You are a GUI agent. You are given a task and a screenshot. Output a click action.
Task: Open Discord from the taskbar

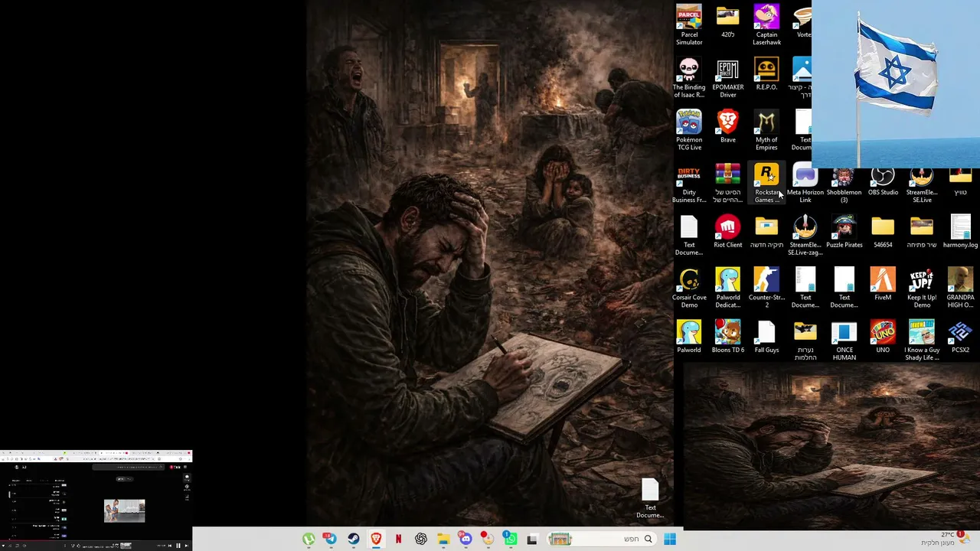465,539
